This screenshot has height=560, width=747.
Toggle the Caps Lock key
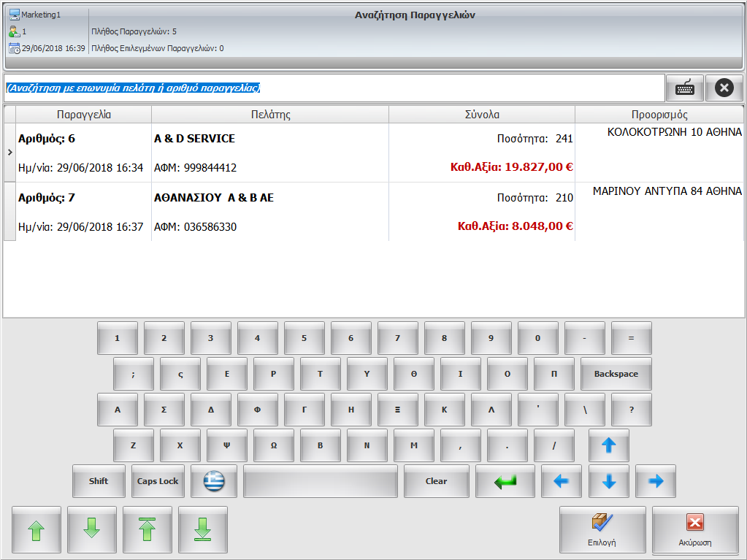coord(158,481)
